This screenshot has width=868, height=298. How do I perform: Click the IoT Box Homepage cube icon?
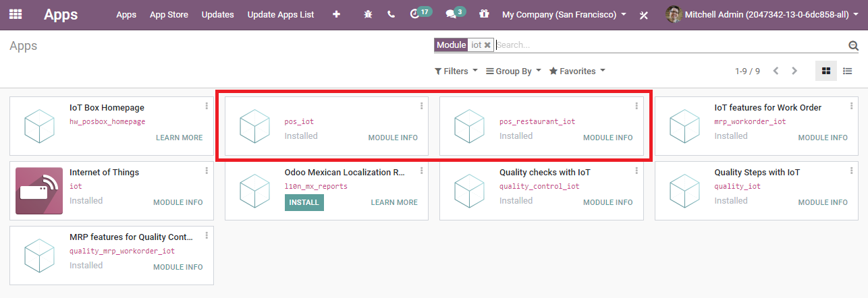[39, 126]
